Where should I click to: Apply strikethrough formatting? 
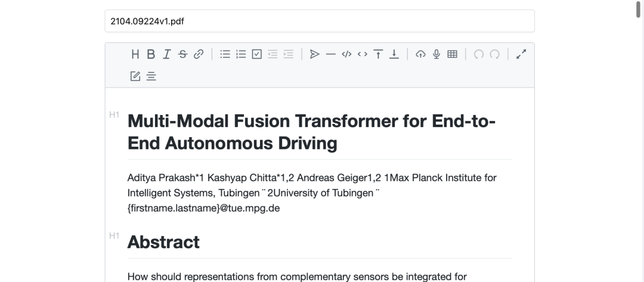click(x=182, y=54)
